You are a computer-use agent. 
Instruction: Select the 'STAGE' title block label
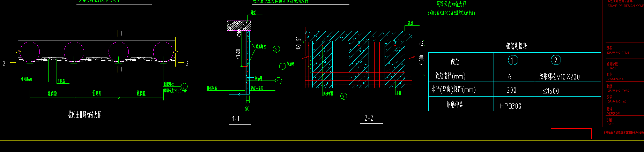pos(612,68)
